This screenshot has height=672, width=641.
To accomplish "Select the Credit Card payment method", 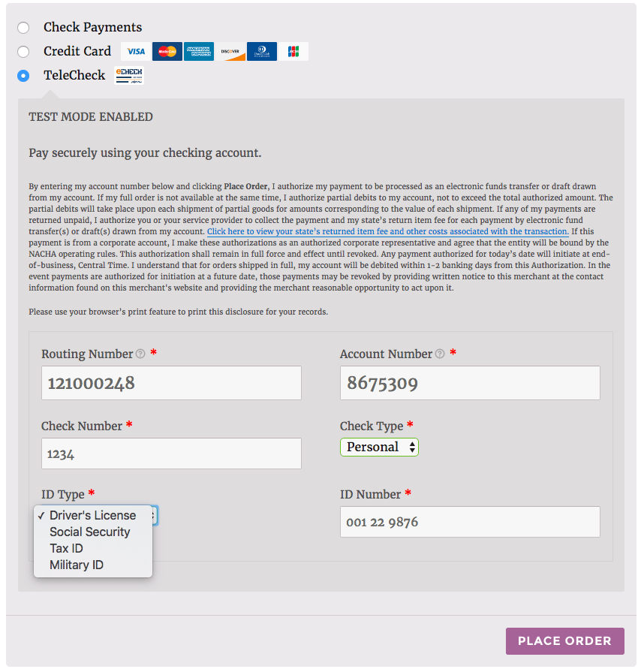I will point(23,51).
